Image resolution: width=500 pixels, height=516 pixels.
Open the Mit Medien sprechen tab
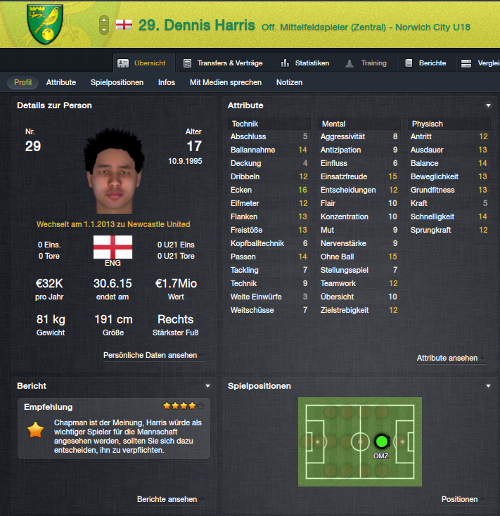coord(226,82)
